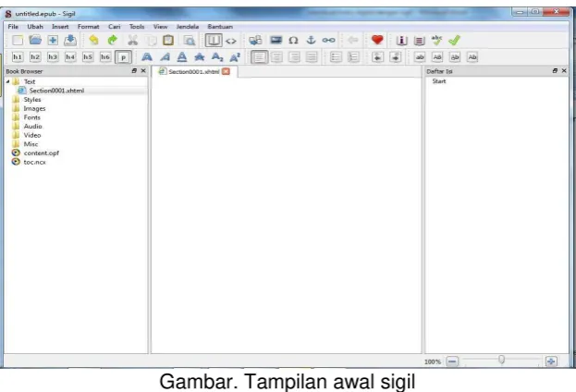Open an existing book with folder icon
The image size is (576, 392).
pyautogui.click(x=35, y=40)
